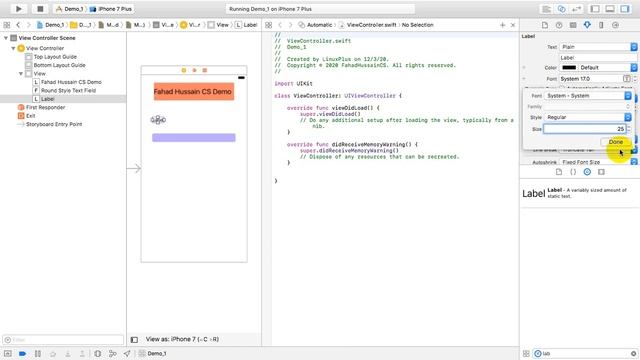Click the font picker T button
Viewport: 640px width, 360px height.
[x=627, y=78]
